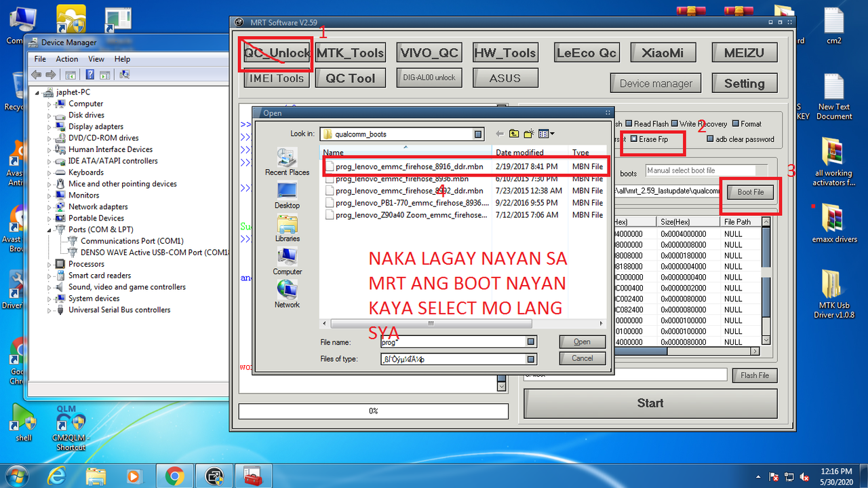The image size is (868, 488).
Task: Expand the Network adapters node
Action: [x=50, y=207]
